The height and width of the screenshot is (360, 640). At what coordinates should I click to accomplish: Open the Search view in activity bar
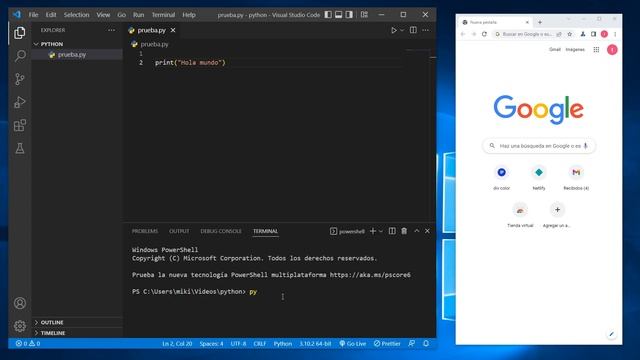coord(20,56)
